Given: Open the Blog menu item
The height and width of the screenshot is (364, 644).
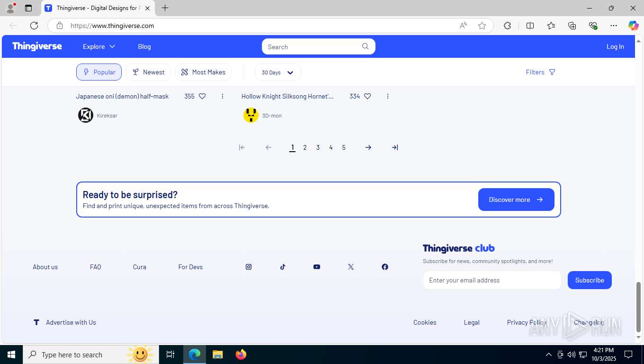Looking at the screenshot, I should click(x=144, y=46).
